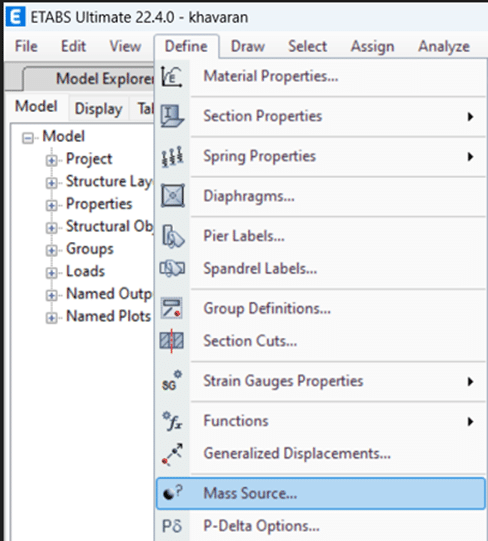Viewport: 488px width, 541px height.
Task: Expand the Strain Gauges Properties submenu arrow
Action: click(470, 382)
